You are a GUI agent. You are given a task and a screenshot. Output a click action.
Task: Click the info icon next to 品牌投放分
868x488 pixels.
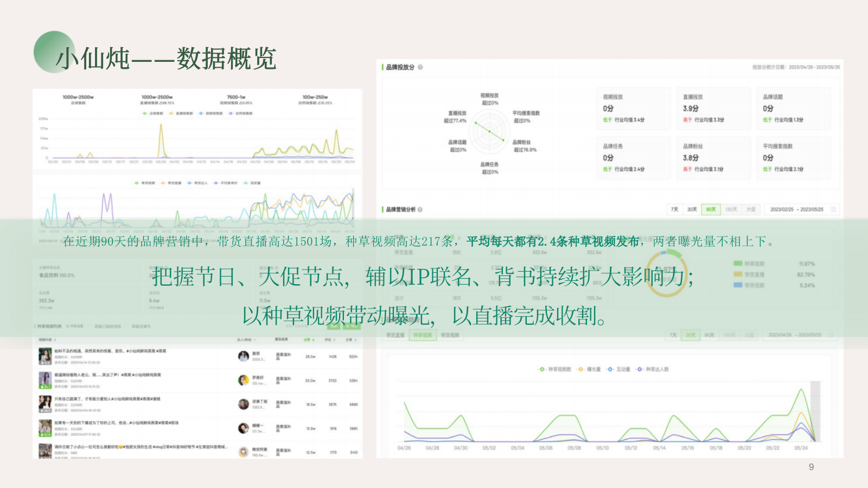coord(420,66)
